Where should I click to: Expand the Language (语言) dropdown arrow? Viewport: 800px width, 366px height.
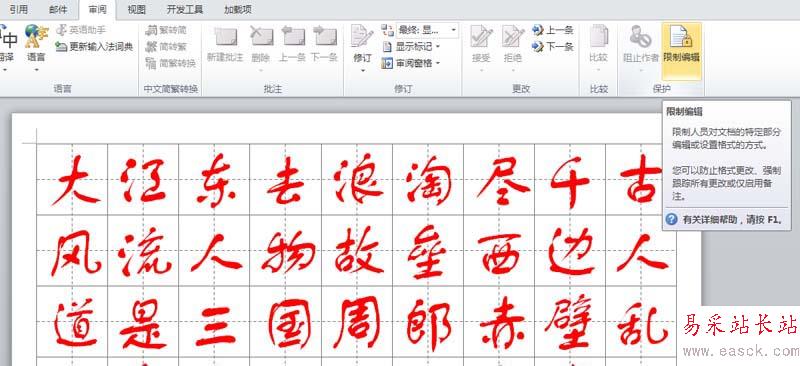click(36, 70)
